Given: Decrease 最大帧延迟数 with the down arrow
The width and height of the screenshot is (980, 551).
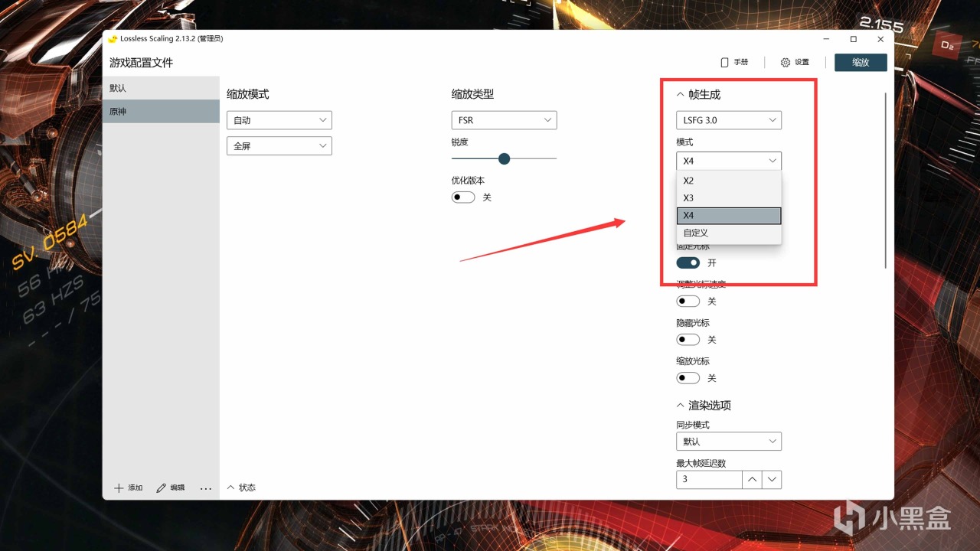Looking at the screenshot, I should click(772, 479).
